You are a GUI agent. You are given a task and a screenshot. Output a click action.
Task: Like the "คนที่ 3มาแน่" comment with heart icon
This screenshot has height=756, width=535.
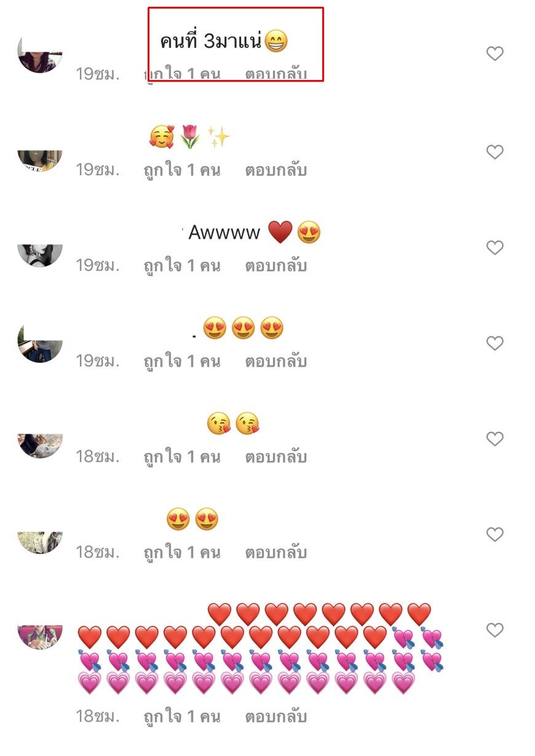495,54
